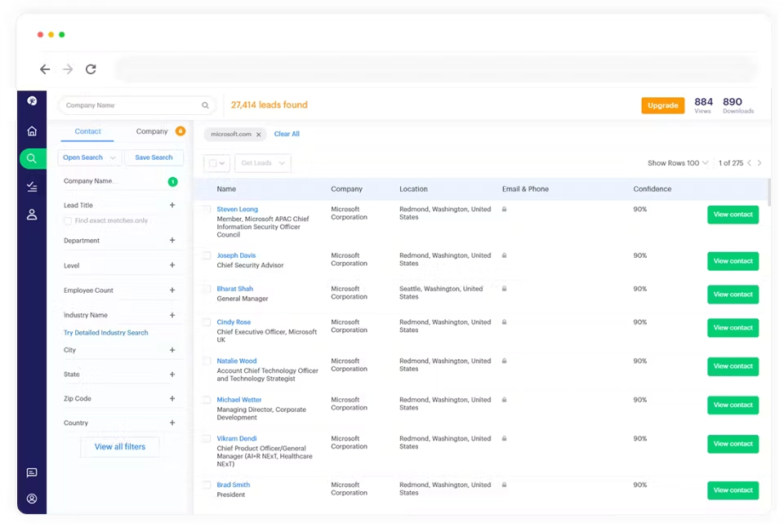Click lock icon in Bharat Shah's row

click(x=504, y=289)
